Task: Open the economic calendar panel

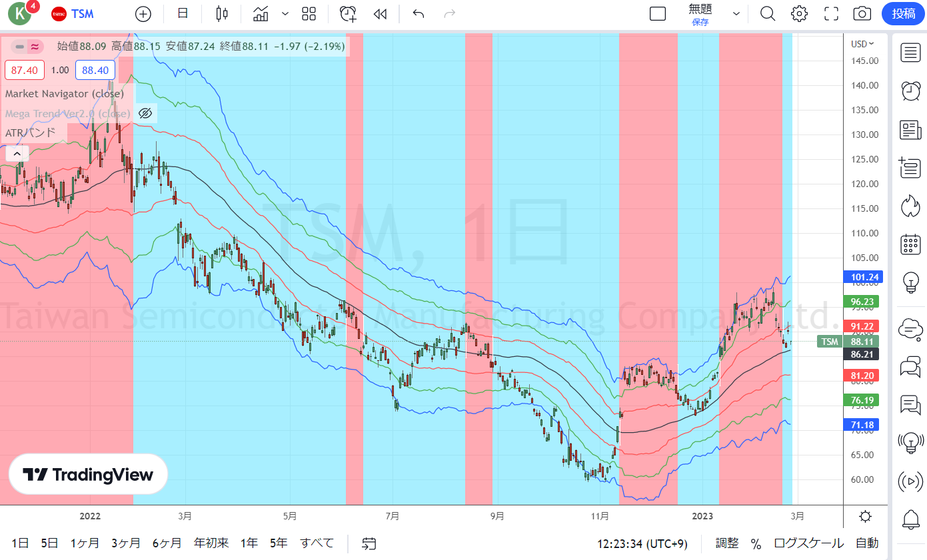Action: pos(910,244)
